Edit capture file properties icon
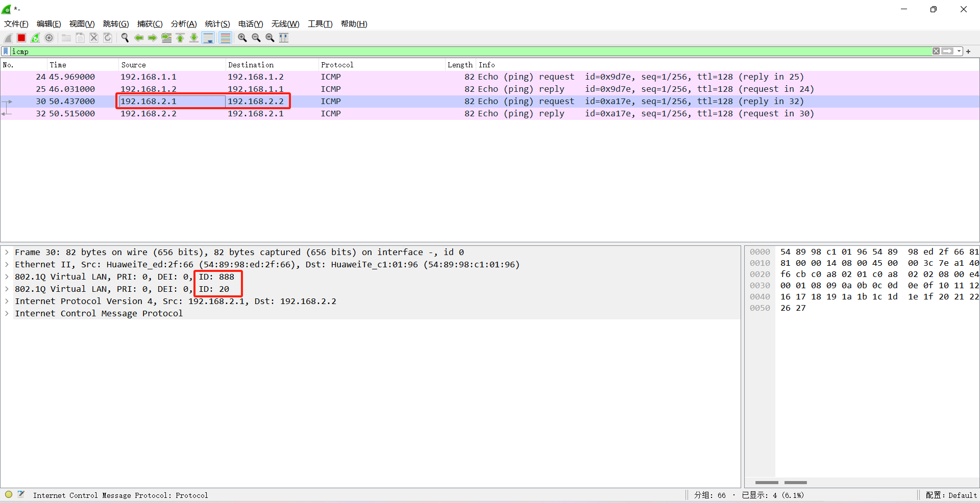This screenshot has width=980, height=503. coord(21,494)
